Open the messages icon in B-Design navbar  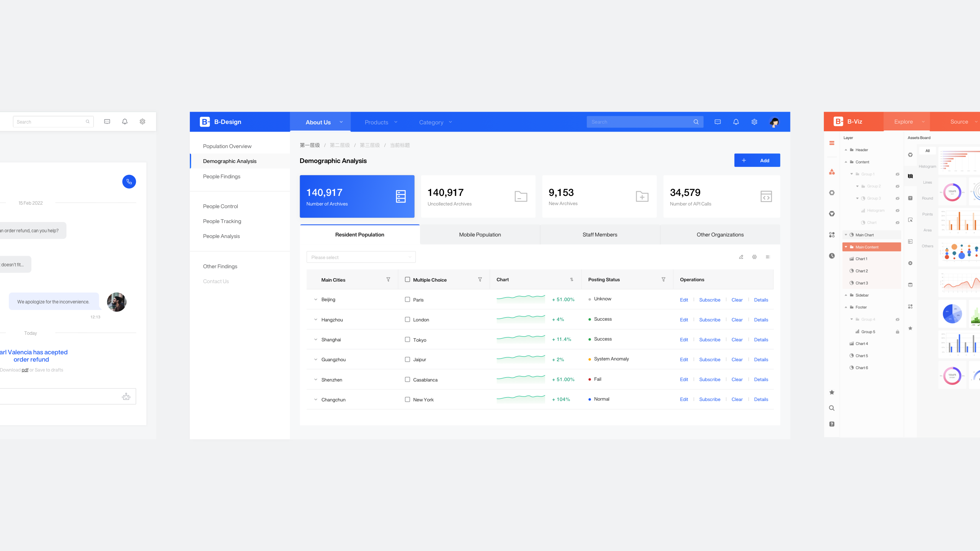(x=717, y=122)
